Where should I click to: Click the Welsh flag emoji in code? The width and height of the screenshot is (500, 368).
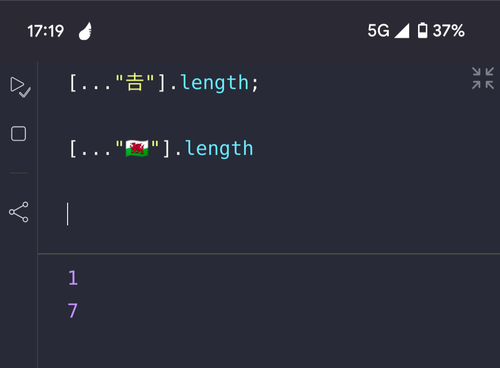pos(137,148)
